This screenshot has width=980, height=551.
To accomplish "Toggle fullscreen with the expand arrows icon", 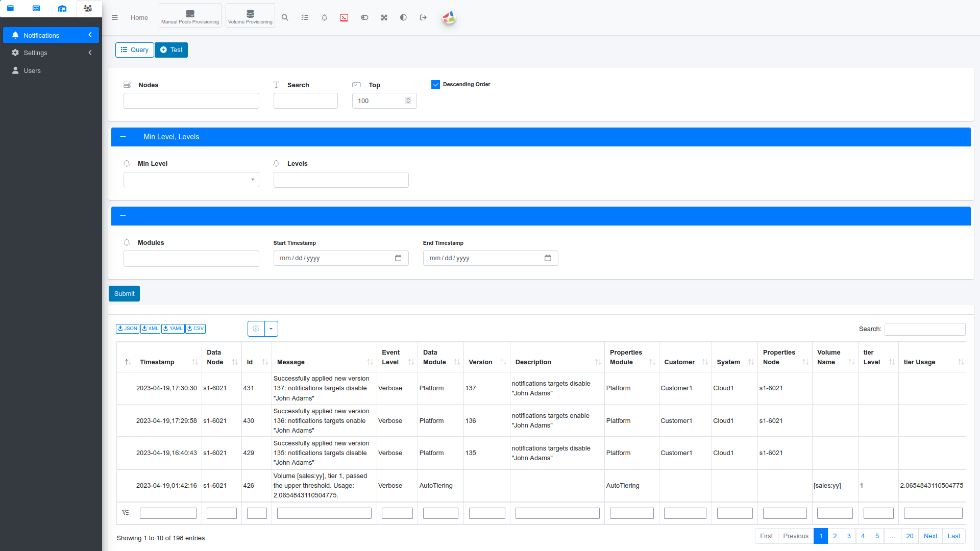I will (384, 17).
